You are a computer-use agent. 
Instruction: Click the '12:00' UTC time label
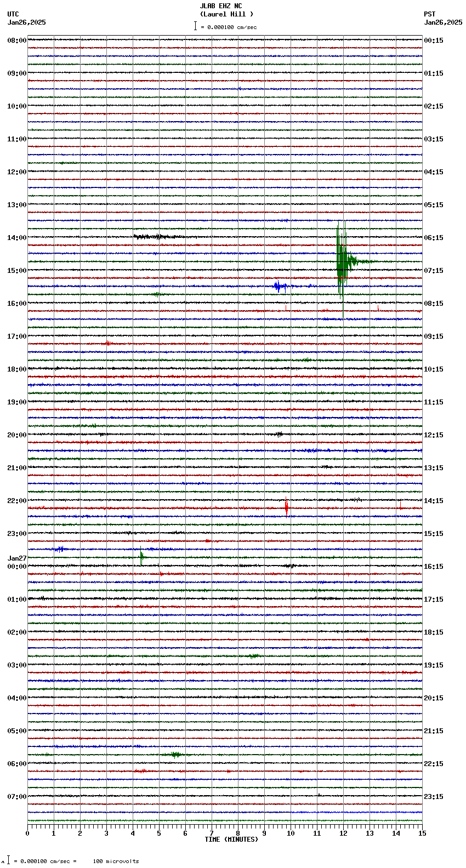(17, 172)
